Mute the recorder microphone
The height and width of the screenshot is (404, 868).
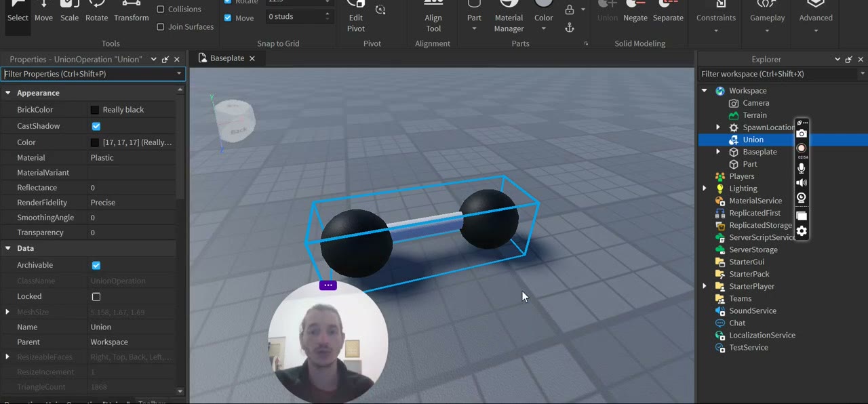tap(802, 167)
